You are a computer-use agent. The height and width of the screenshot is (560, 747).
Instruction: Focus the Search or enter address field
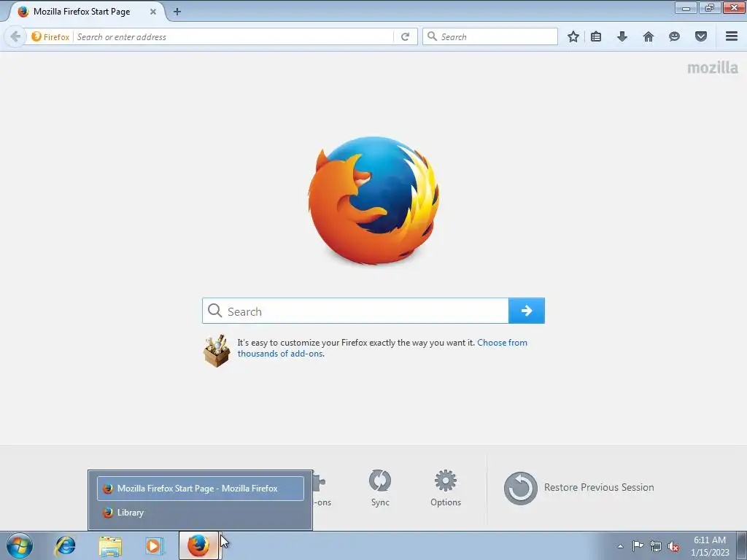click(x=233, y=36)
